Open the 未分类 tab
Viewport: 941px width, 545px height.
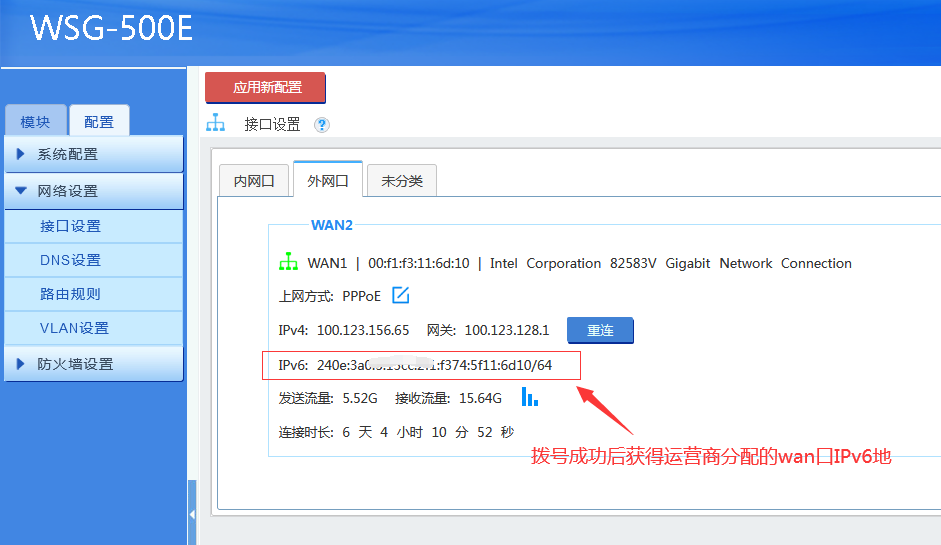pos(401,181)
